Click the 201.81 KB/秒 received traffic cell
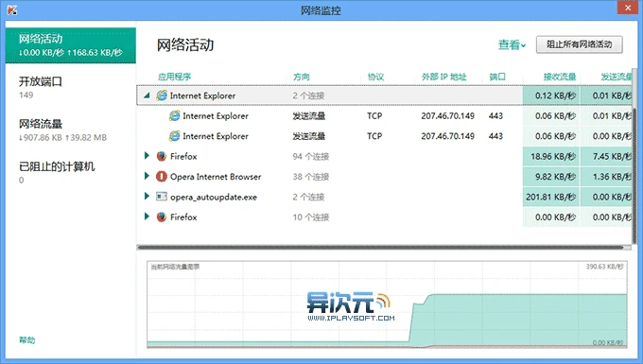Screen dimensions: 643x364 pyautogui.click(x=550, y=197)
